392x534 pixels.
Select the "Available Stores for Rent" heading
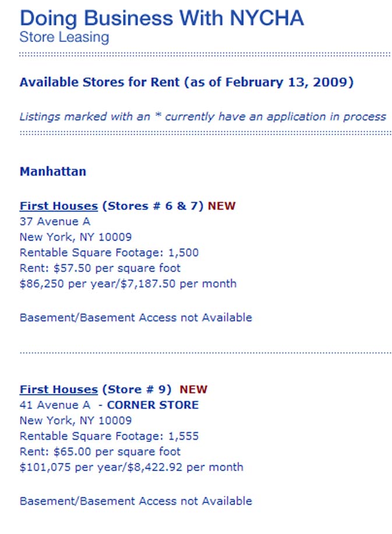pyautogui.click(x=186, y=82)
